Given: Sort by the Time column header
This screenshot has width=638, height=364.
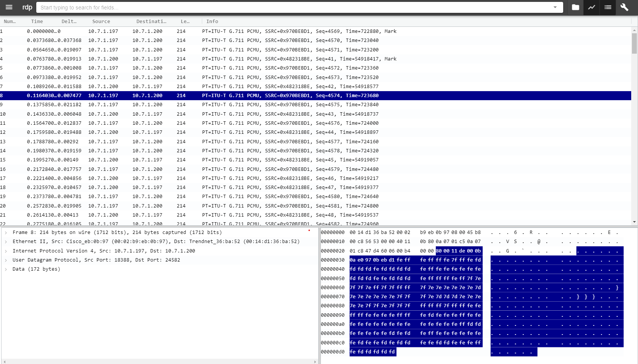Looking at the screenshot, I should coord(37,22).
